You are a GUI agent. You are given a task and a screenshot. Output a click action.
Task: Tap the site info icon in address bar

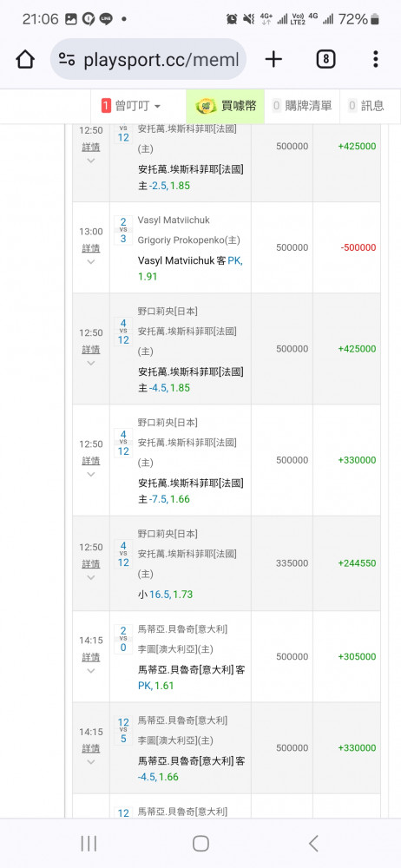(x=67, y=59)
